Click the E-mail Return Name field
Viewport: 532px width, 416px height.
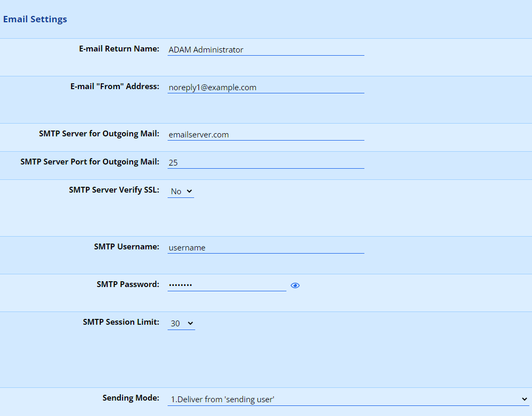266,50
